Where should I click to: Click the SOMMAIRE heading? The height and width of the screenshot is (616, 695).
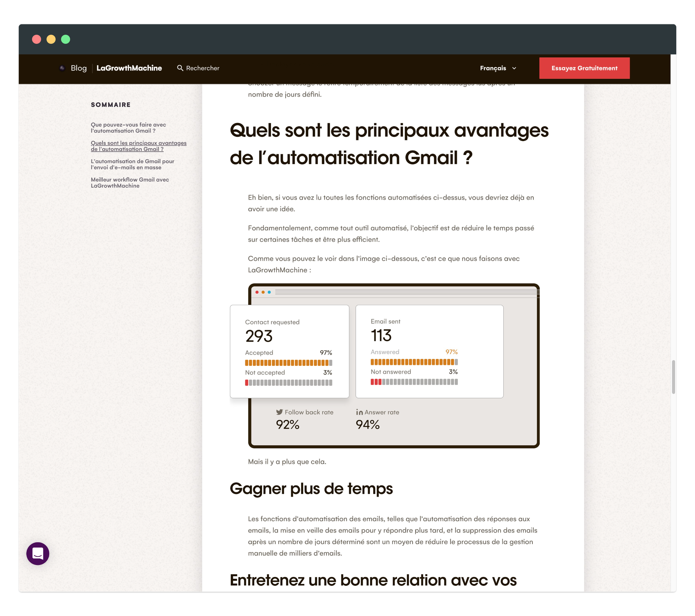click(111, 105)
